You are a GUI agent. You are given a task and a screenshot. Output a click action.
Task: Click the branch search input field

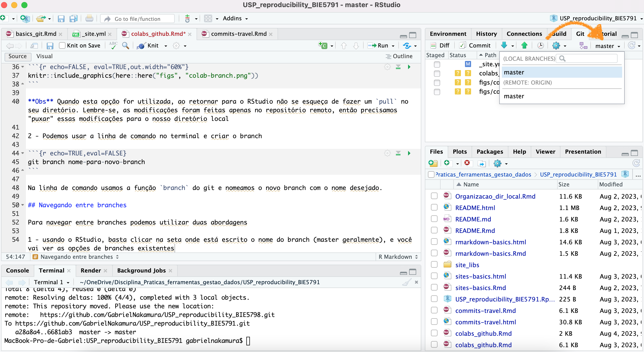587,59
